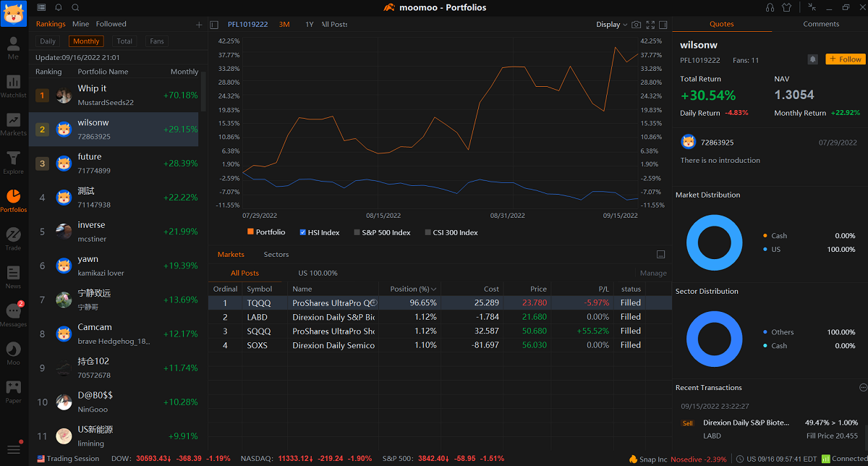Select the Monthly ranking filter

tap(86, 41)
